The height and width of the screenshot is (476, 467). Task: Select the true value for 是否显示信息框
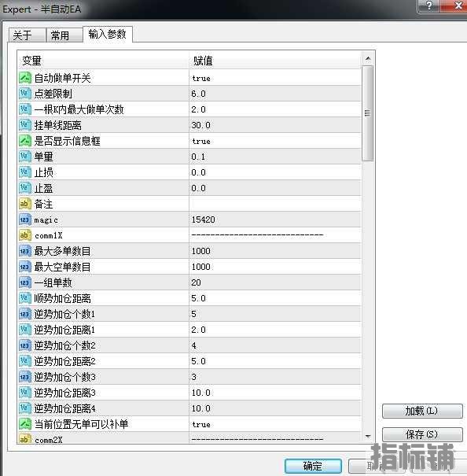point(201,141)
